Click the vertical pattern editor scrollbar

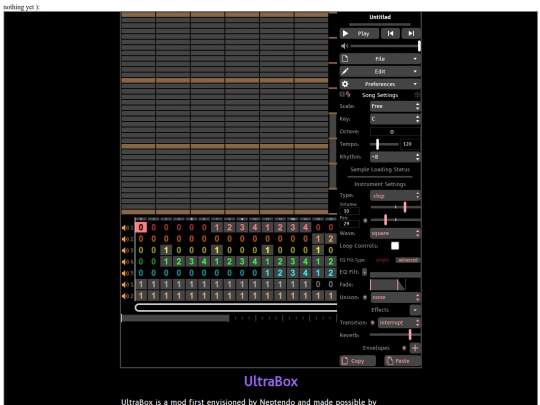(333, 150)
